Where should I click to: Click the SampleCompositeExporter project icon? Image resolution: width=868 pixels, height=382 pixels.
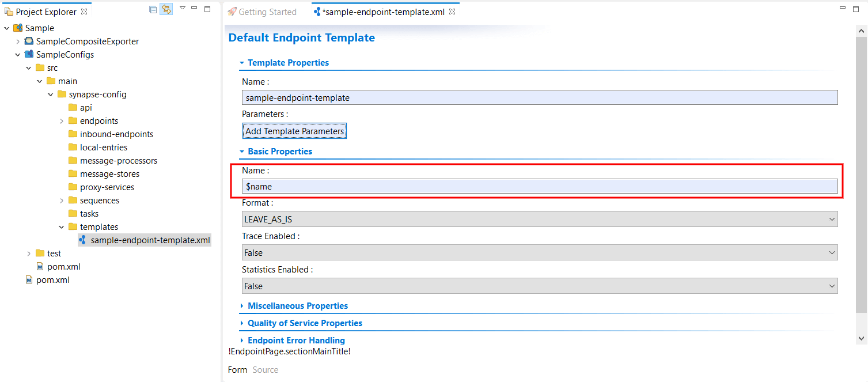point(29,41)
